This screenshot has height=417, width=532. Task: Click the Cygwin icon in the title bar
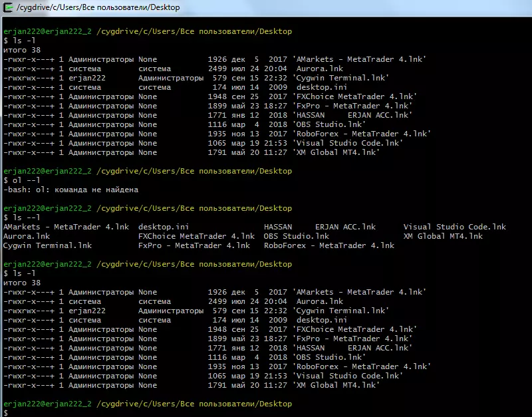(8, 7)
